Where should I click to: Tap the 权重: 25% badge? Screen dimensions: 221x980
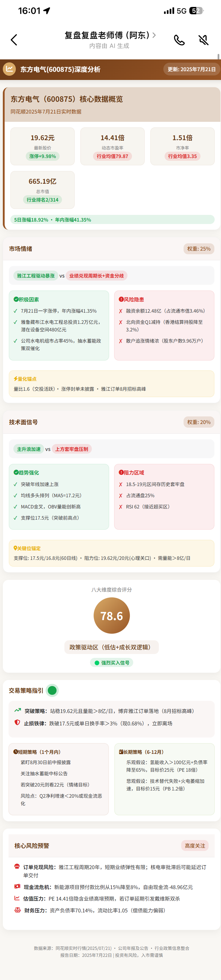coord(199,249)
